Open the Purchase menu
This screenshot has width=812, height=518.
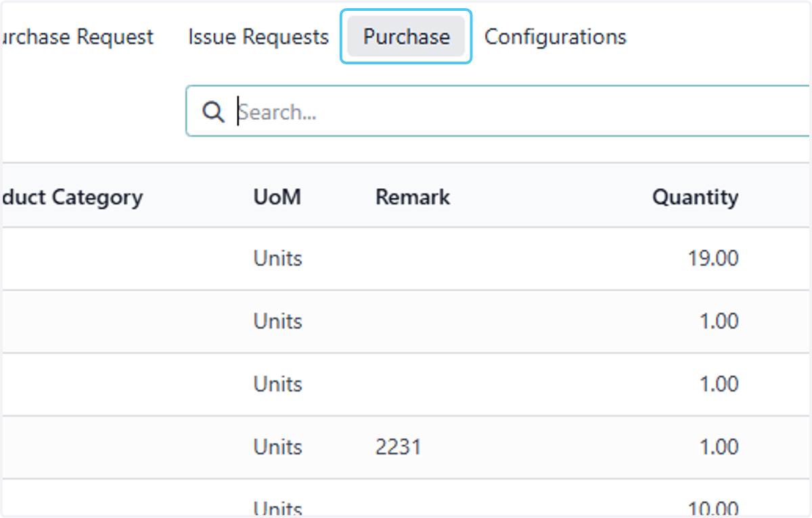(x=406, y=37)
